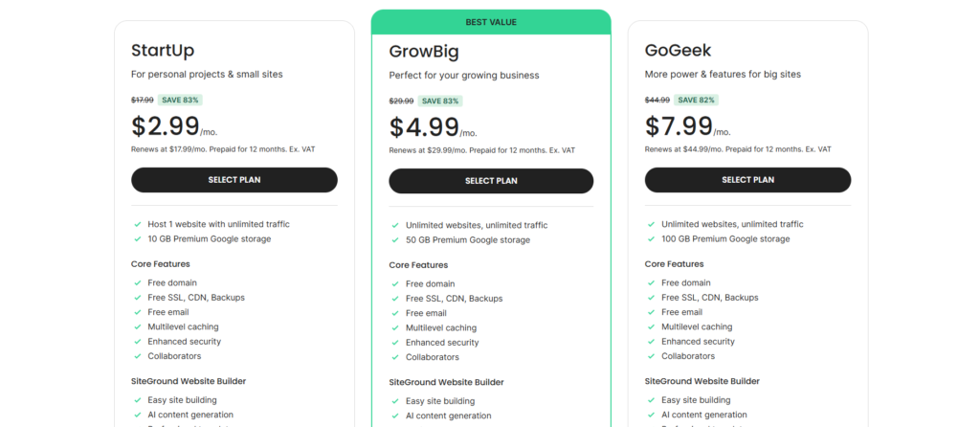
Task: Click StartUp Easy site building feature
Action: (x=182, y=400)
